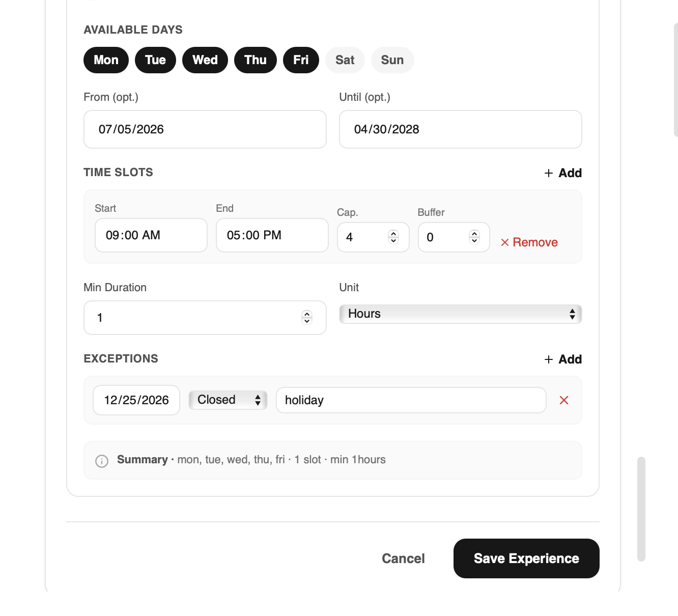Image resolution: width=678 pixels, height=616 pixels.
Task: Add a new time slot
Action: [x=563, y=173]
